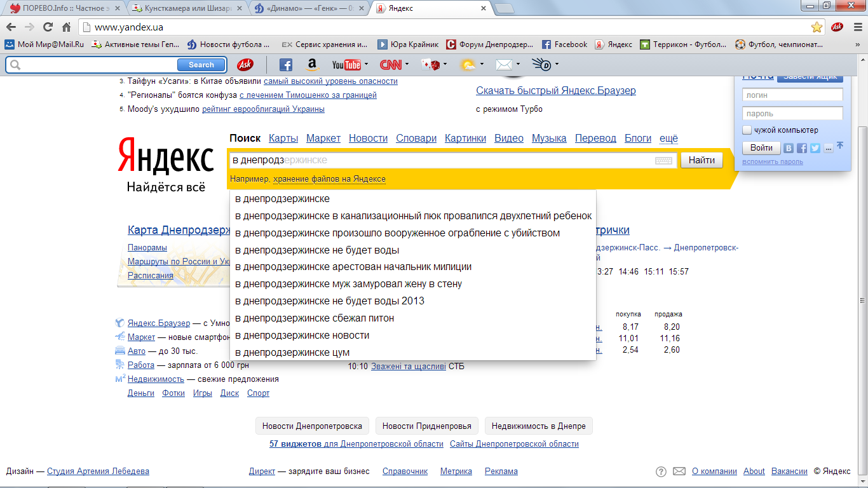Open the weather sun-cloud toolbar icon

pyautogui.click(x=468, y=65)
